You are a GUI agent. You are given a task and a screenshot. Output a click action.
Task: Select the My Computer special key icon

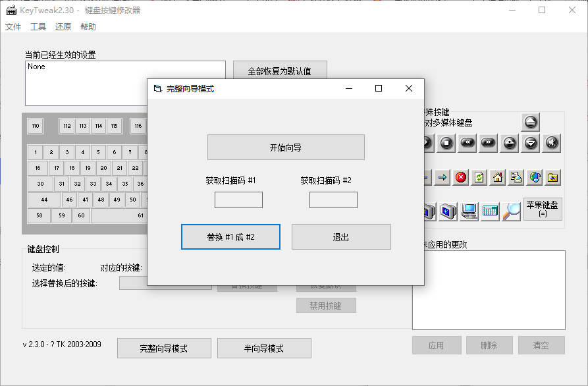click(469, 211)
